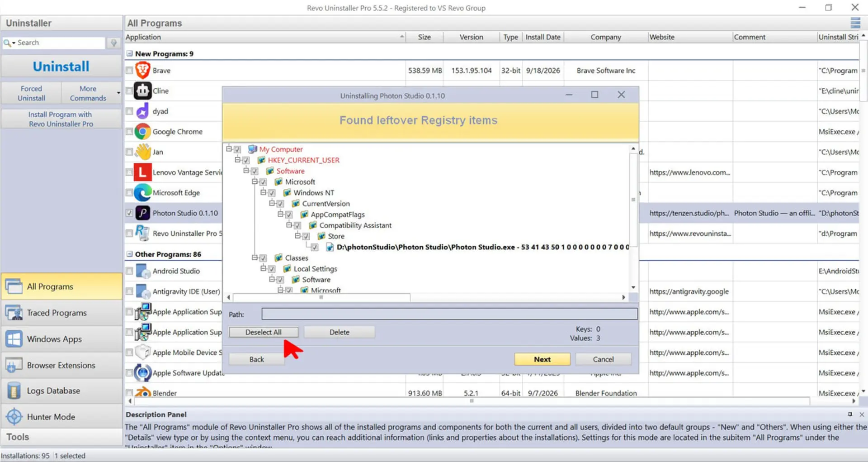Click the Delete button
Viewport: 868px width, 462px height.
340,332
